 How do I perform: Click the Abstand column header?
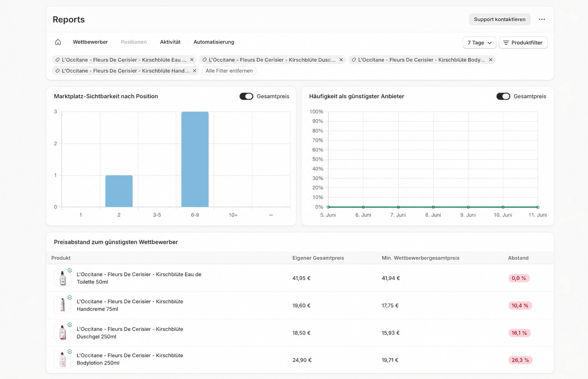(518, 258)
